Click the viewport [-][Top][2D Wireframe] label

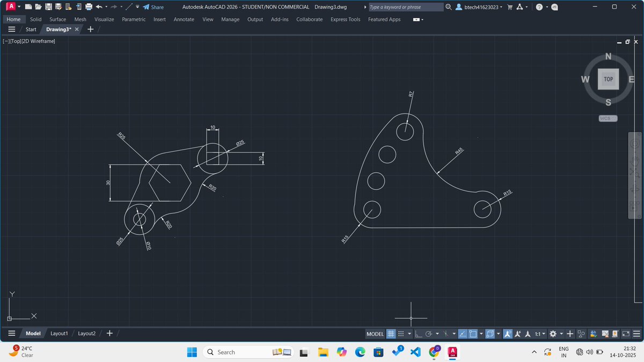pyautogui.click(x=29, y=41)
